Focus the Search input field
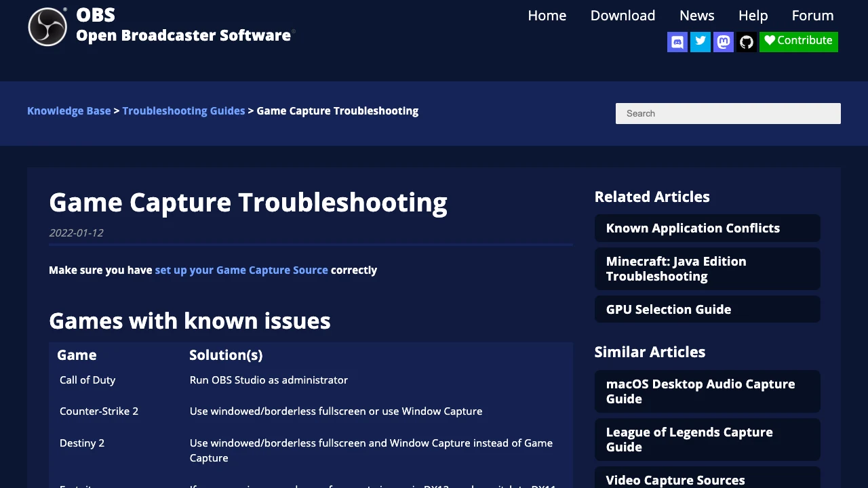The height and width of the screenshot is (488, 868). [728, 113]
